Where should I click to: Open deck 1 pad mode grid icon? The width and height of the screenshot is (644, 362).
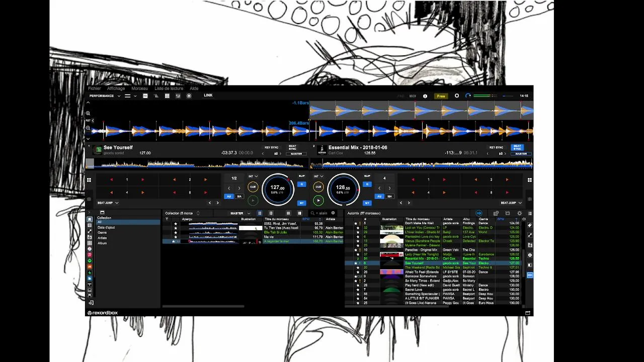pyautogui.click(x=89, y=180)
